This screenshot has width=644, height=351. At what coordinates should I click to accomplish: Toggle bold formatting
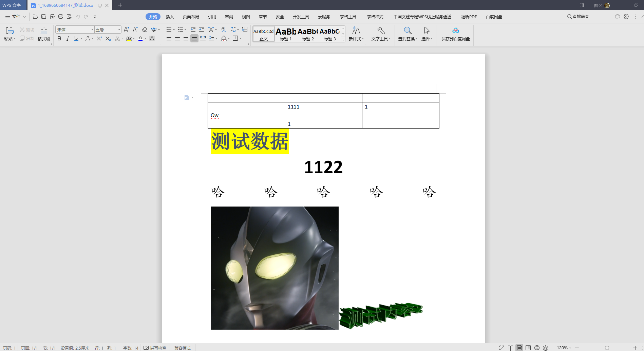click(x=59, y=39)
